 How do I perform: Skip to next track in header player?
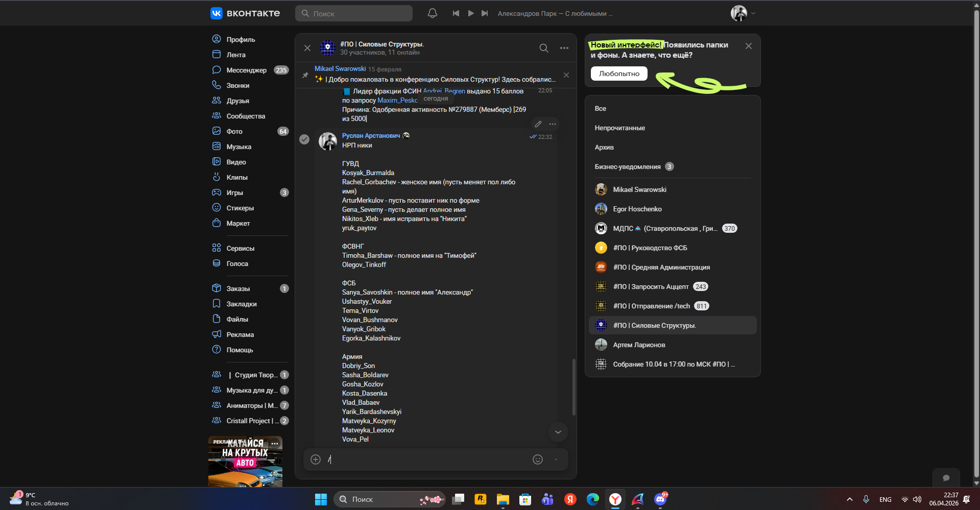point(485,13)
